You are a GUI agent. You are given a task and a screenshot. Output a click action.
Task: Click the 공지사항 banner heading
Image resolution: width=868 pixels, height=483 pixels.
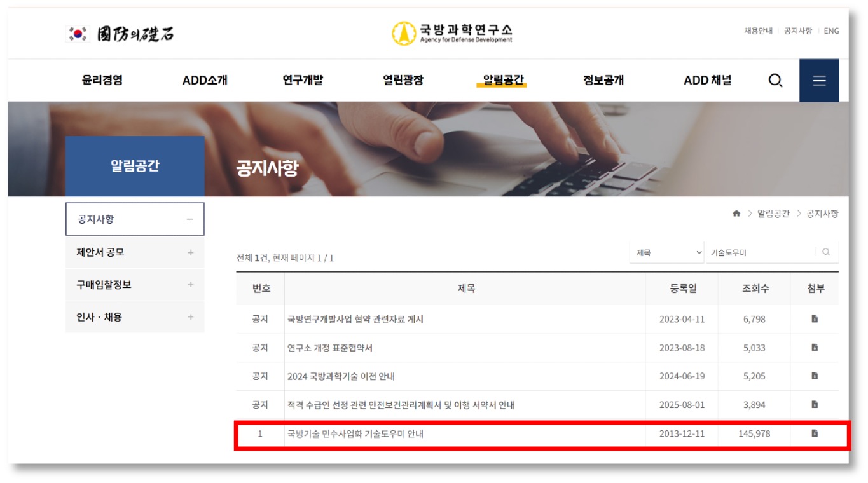(x=267, y=168)
